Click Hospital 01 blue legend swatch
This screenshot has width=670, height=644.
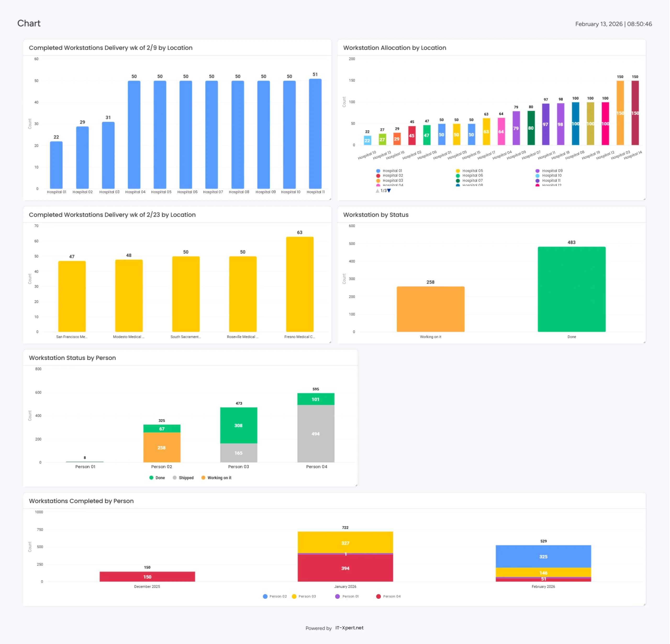pos(378,171)
